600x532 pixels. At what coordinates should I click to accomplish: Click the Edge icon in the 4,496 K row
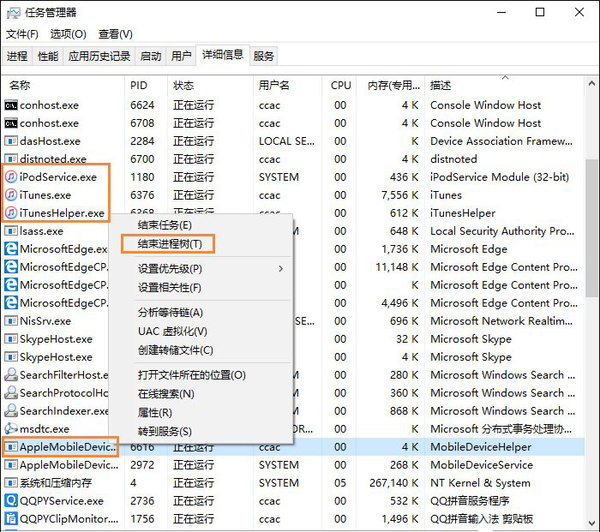pyautogui.click(x=11, y=303)
